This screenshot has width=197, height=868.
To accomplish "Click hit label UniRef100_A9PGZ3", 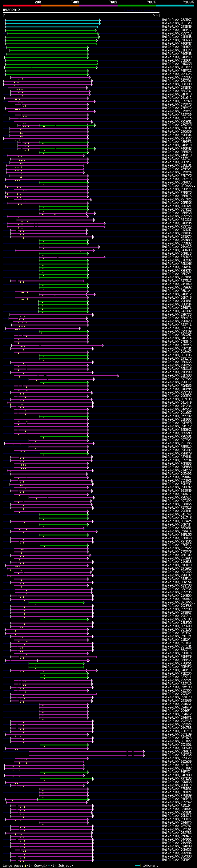I will (x=177, y=321).
